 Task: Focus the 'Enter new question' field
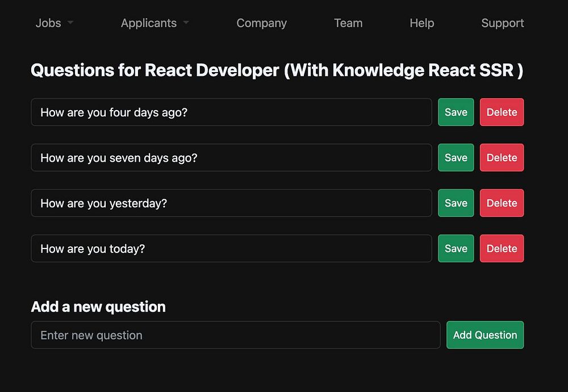point(235,335)
